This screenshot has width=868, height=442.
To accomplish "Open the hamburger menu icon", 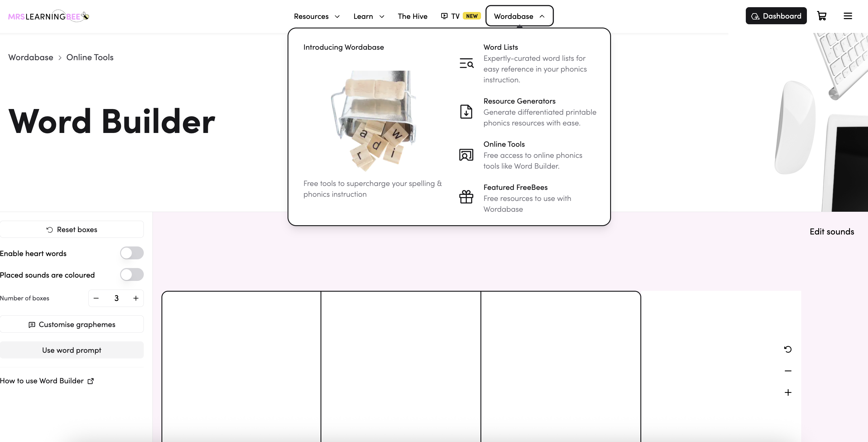I will tap(848, 16).
